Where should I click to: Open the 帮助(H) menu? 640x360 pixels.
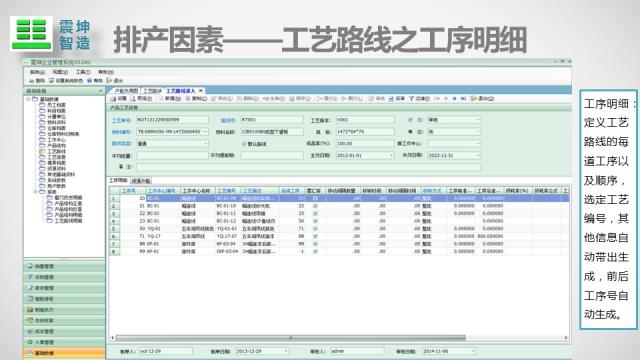point(106,72)
